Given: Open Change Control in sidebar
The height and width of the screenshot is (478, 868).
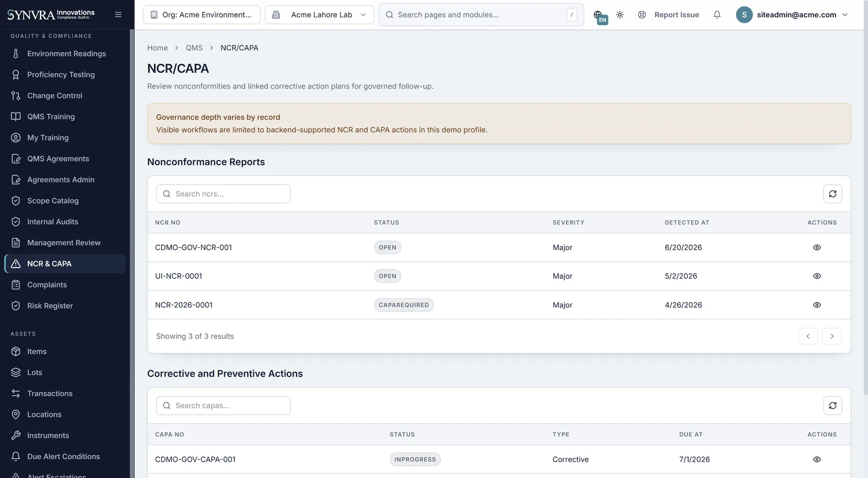Looking at the screenshot, I should point(65,96).
